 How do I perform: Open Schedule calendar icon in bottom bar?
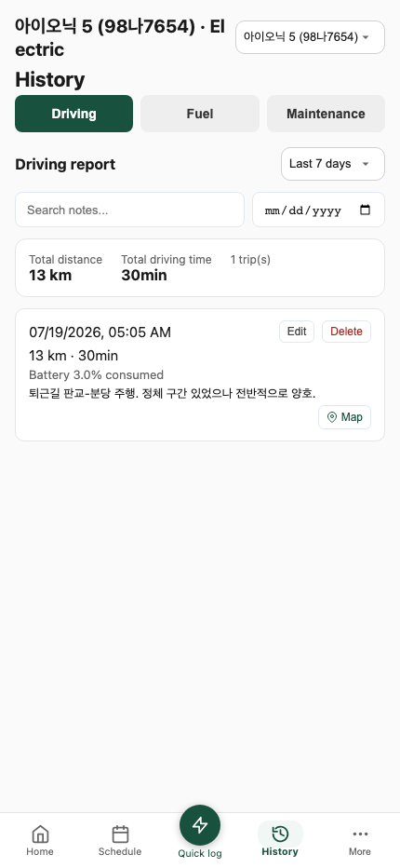tap(120, 834)
